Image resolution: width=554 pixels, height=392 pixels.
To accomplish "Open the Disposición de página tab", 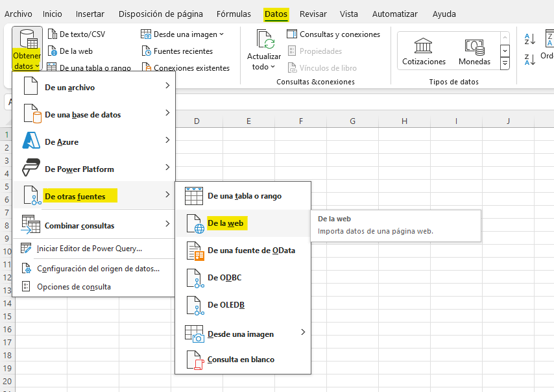I will (161, 14).
